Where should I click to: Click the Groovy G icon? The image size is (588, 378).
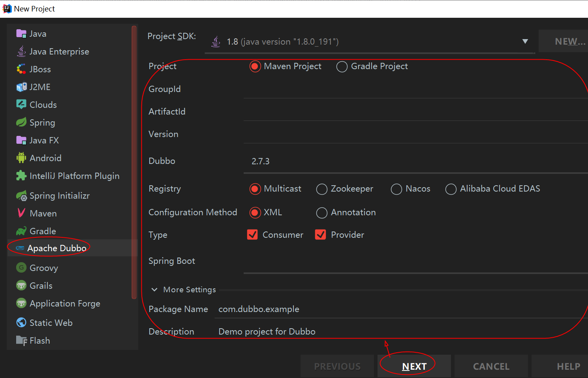pos(21,267)
